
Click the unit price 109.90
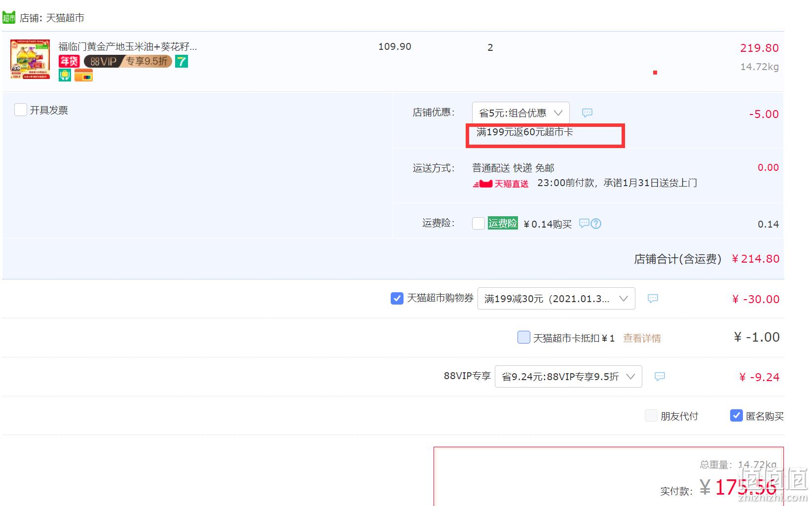[x=395, y=46]
